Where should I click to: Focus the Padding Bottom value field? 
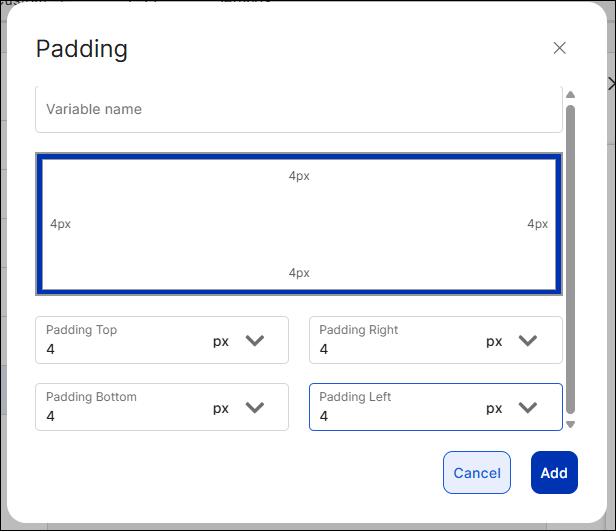point(120,416)
